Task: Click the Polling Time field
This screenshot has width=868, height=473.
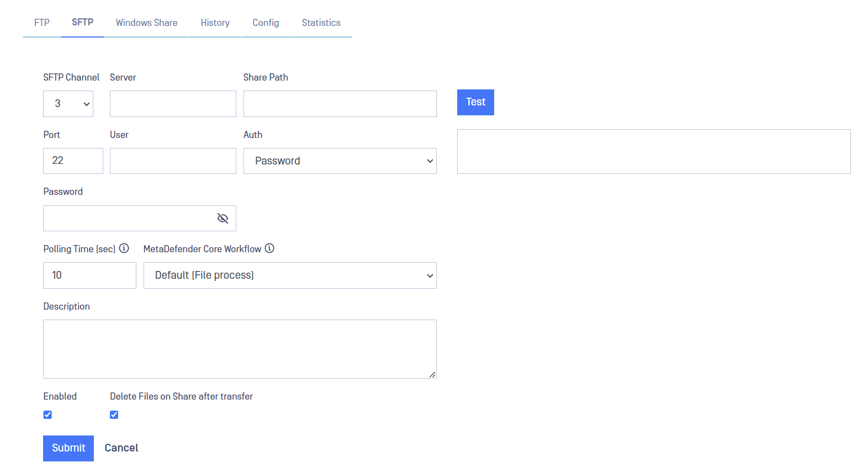Action: [x=89, y=275]
